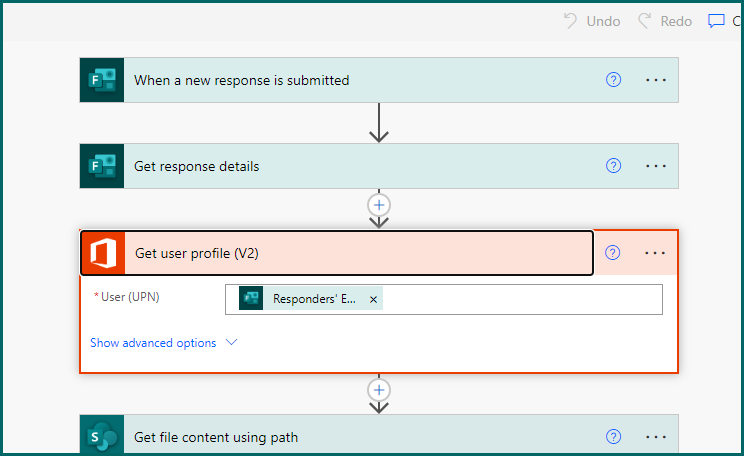Click the Undo button
This screenshot has height=456, width=744.
coord(592,21)
